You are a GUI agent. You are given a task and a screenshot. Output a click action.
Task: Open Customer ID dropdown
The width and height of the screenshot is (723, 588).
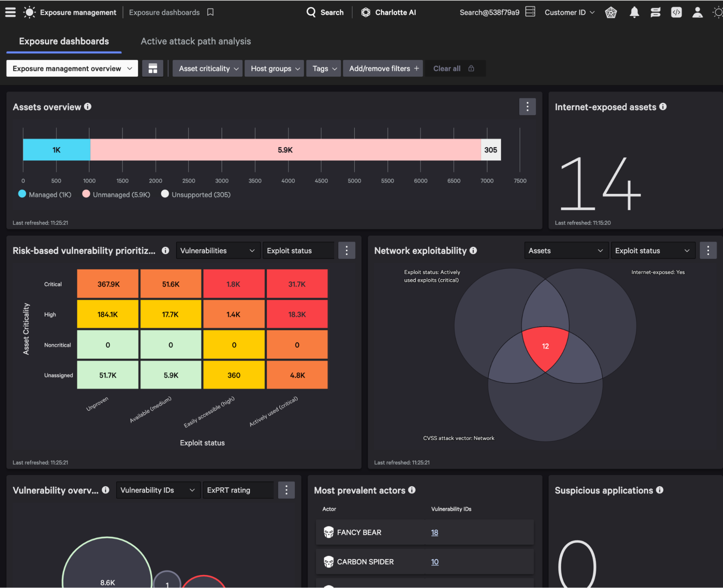(569, 12)
